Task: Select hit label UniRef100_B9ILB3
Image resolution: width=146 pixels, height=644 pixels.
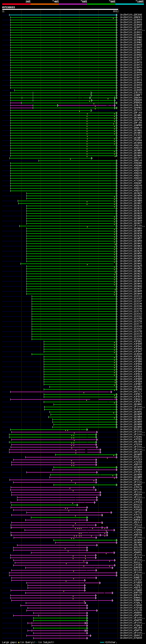Action: tap(131, 570)
